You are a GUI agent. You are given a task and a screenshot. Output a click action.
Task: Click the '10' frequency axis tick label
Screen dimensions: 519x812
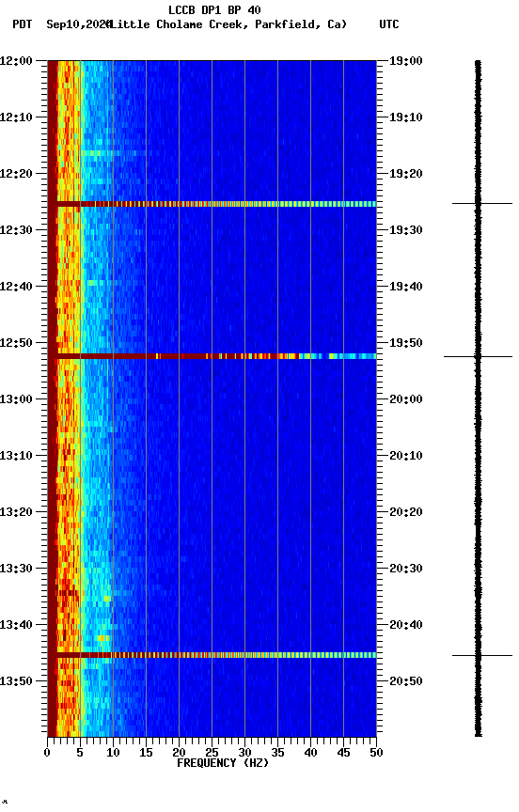pyautogui.click(x=113, y=753)
